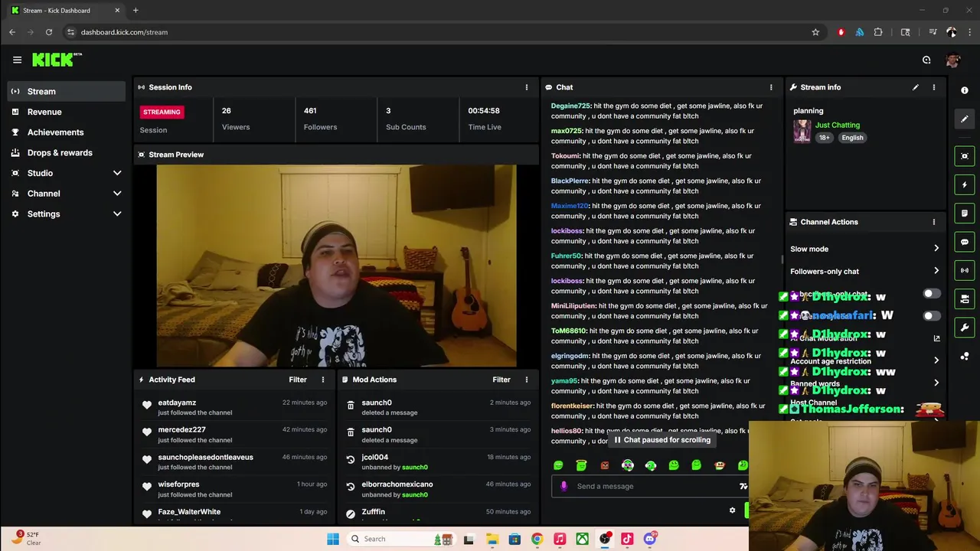The image size is (980, 551).
Task: Open Session Info three-dot options
Action: pos(527,87)
